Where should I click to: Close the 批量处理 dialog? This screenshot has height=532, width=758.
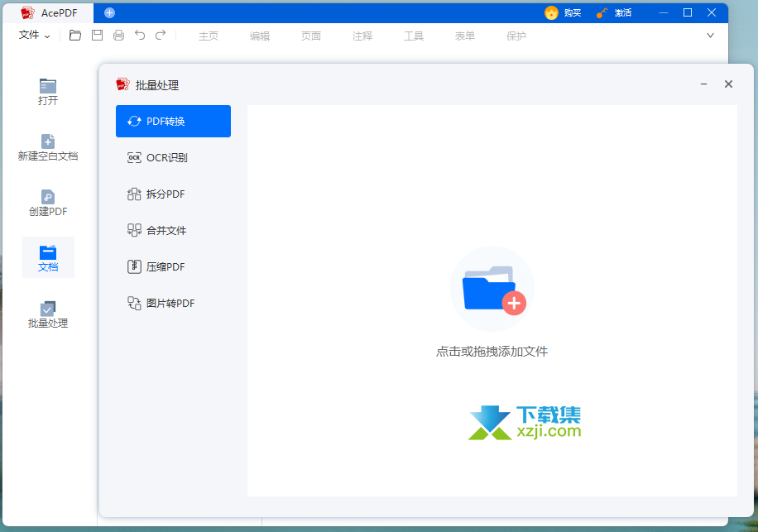[x=728, y=84]
